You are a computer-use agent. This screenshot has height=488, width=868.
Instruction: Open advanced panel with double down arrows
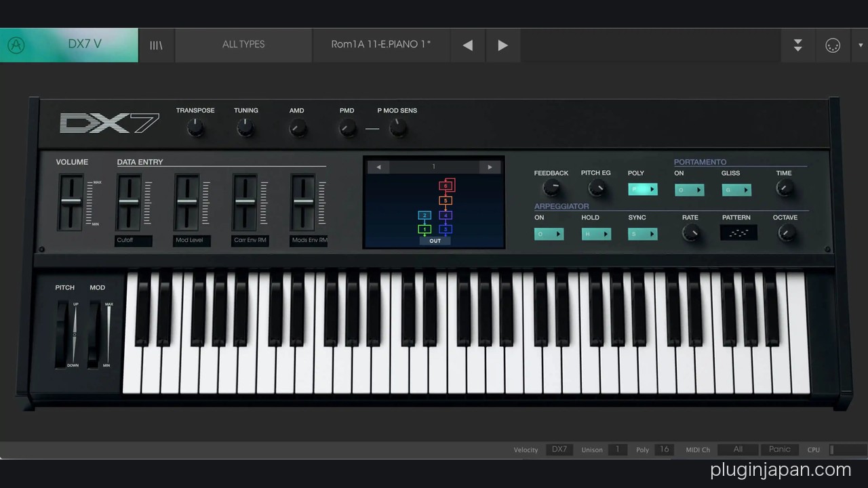[x=798, y=45]
